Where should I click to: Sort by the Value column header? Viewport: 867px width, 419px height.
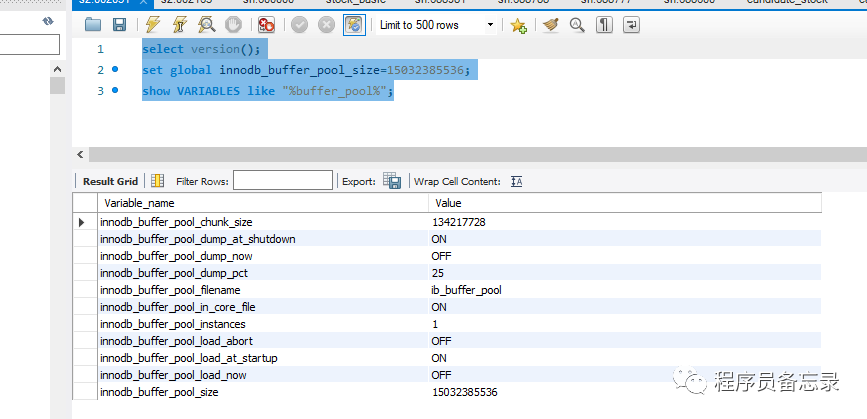(624, 203)
